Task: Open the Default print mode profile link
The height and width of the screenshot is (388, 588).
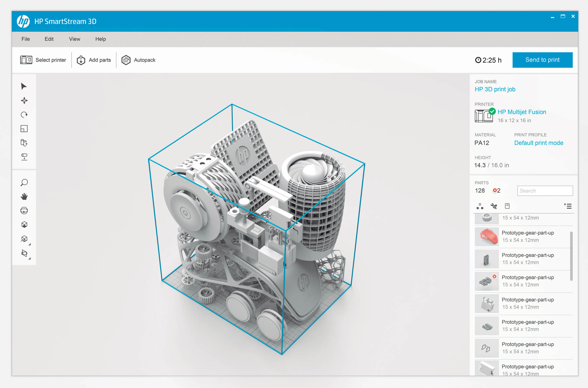Action: click(x=539, y=143)
